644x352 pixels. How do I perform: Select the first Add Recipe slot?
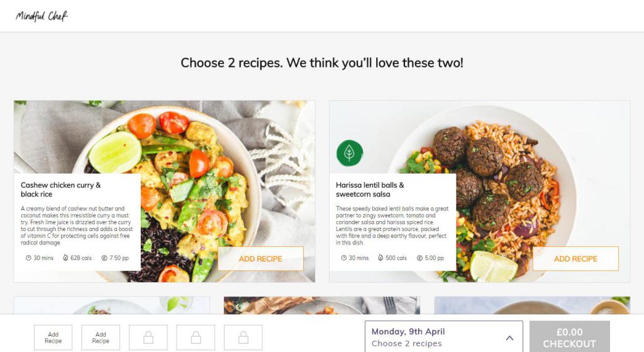[53, 338]
